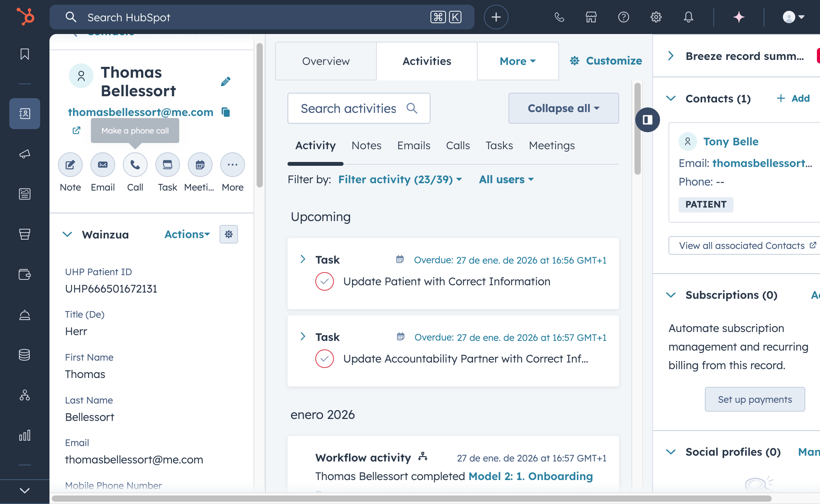Select the Emails activity tab

pos(414,145)
